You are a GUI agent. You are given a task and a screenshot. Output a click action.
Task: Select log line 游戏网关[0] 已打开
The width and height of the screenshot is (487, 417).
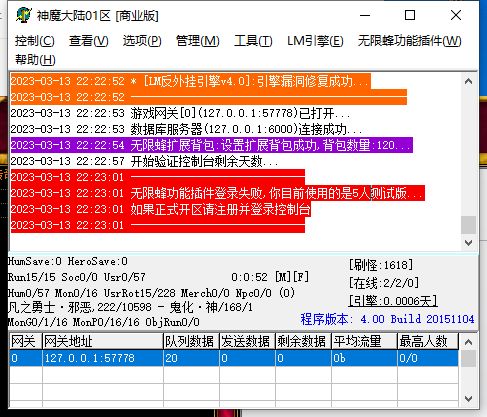coord(180,113)
